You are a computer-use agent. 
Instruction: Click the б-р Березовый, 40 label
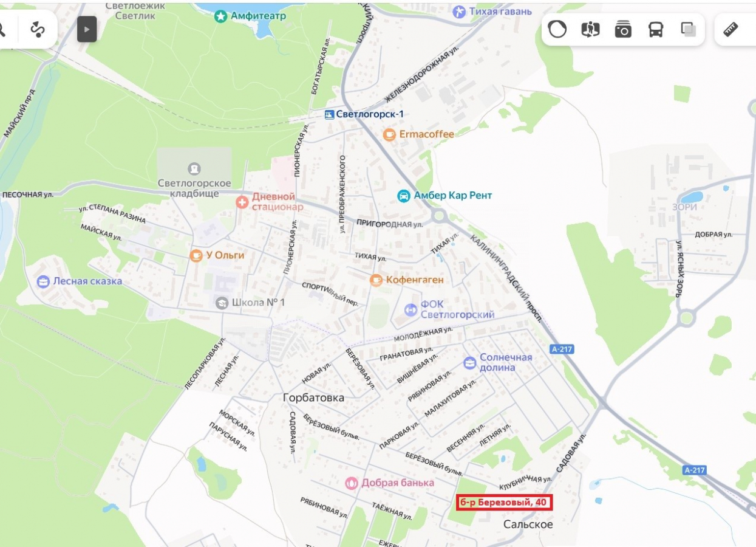pyautogui.click(x=504, y=503)
